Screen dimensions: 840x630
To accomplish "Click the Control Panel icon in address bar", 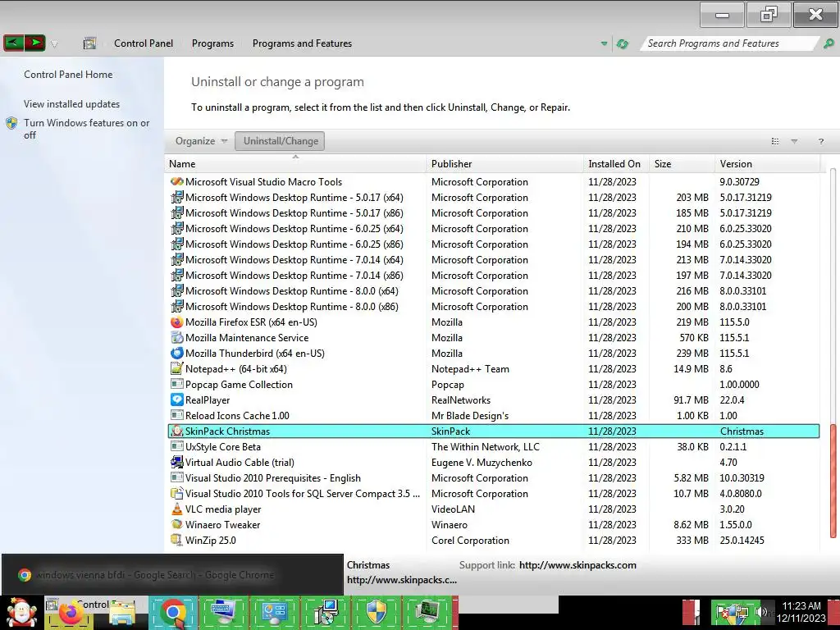I will pyautogui.click(x=89, y=43).
